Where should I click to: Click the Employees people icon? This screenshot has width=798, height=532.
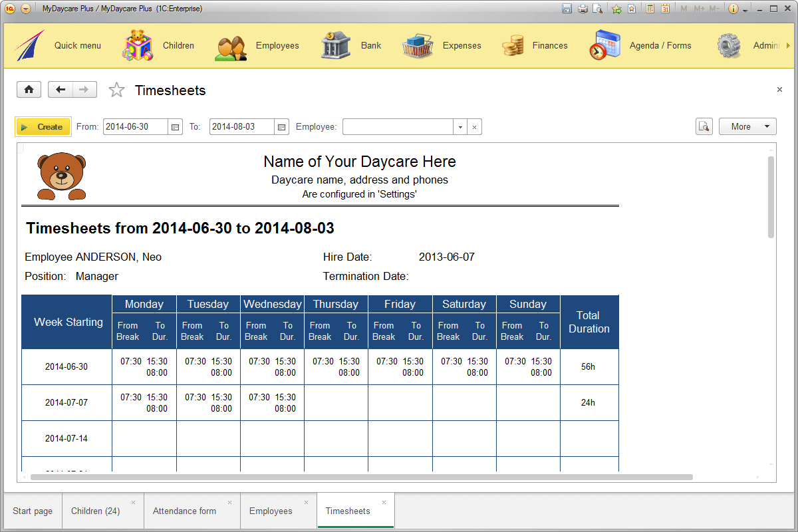pos(231,47)
